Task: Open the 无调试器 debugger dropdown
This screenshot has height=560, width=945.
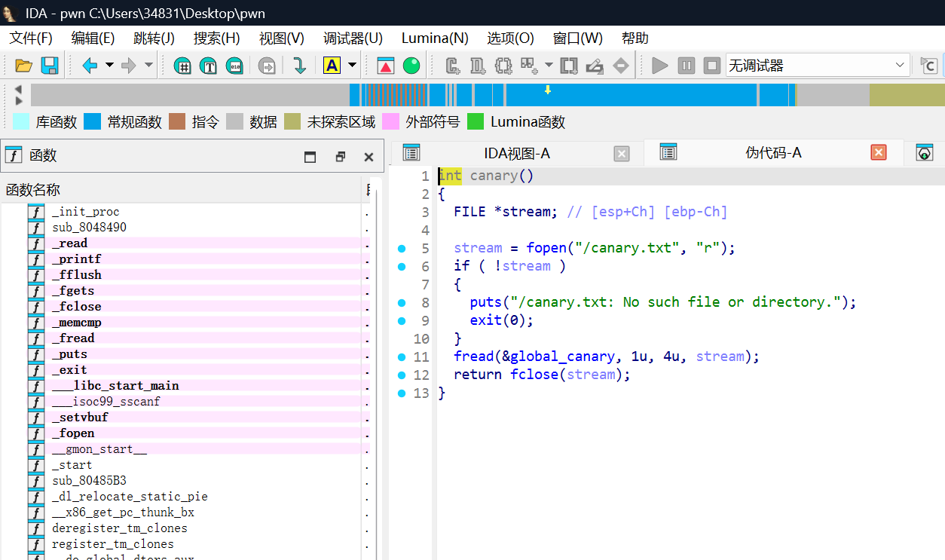Action: point(818,66)
